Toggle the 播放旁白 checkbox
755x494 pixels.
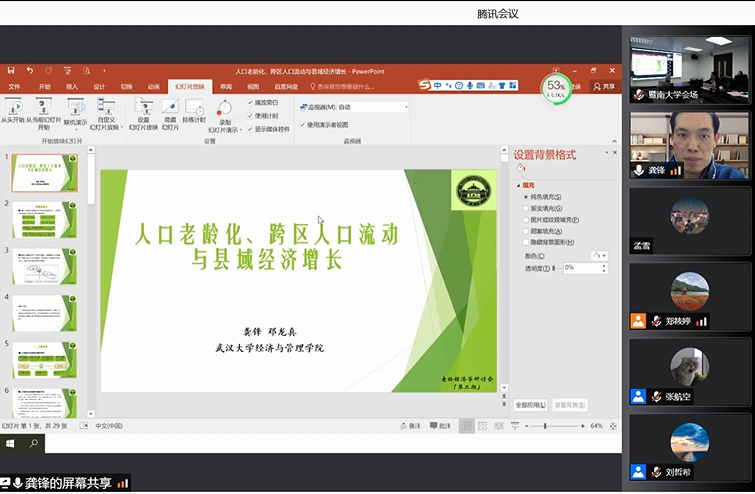pyautogui.click(x=251, y=103)
